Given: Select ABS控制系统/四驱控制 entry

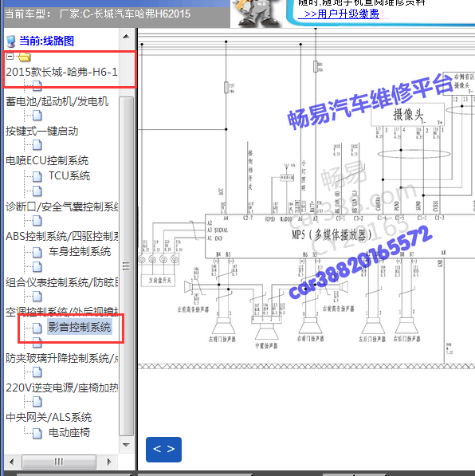Looking at the screenshot, I should pos(62,236).
